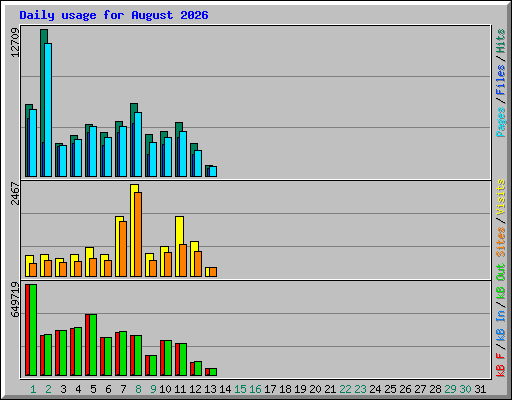
Task: Click the day 13 cyan pages bar
Action: pos(213,171)
